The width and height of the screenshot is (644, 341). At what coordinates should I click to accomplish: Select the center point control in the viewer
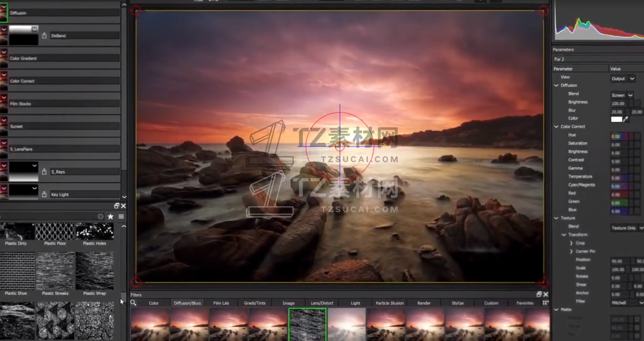(339, 146)
